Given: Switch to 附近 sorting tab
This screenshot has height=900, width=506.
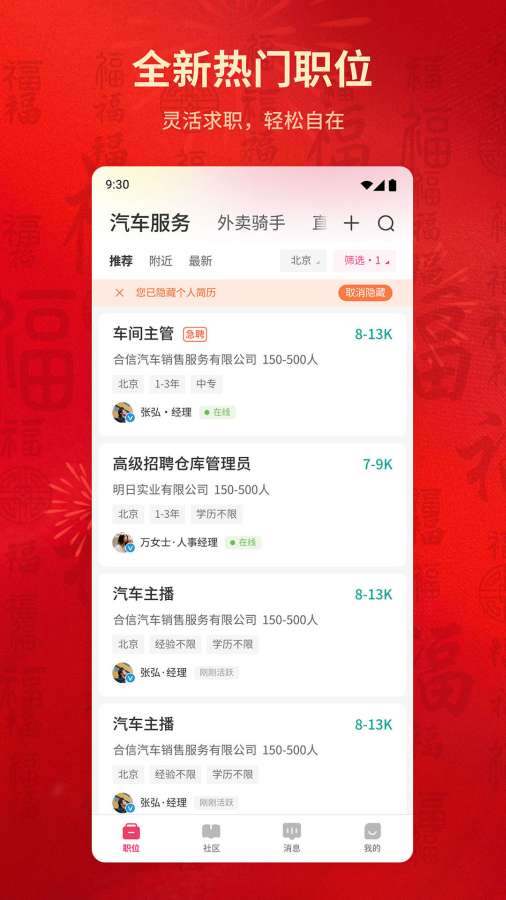Looking at the screenshot, I should pos(161,261).
